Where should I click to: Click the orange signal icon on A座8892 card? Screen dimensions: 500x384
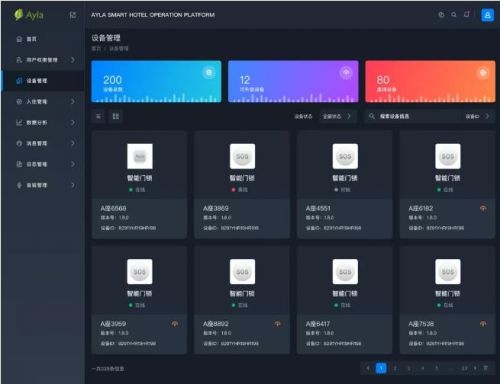pyautogui.click(x=278, y=324)
